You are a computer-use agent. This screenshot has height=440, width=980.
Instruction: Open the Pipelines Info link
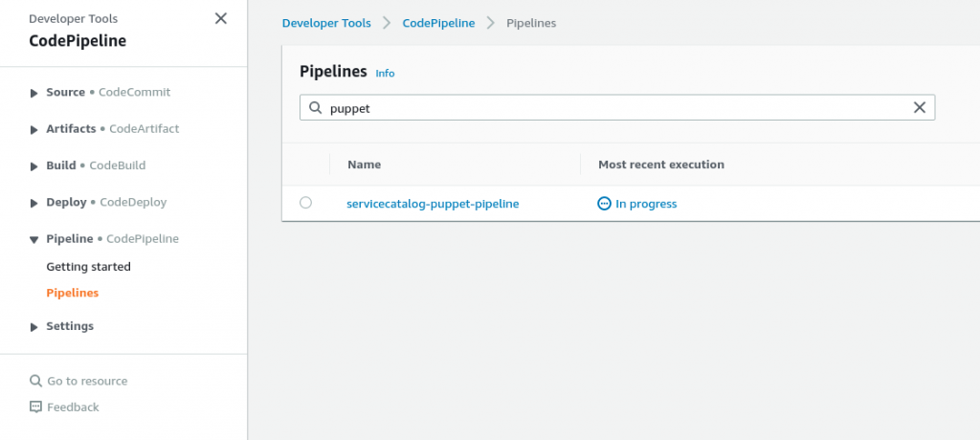[385, 73]
